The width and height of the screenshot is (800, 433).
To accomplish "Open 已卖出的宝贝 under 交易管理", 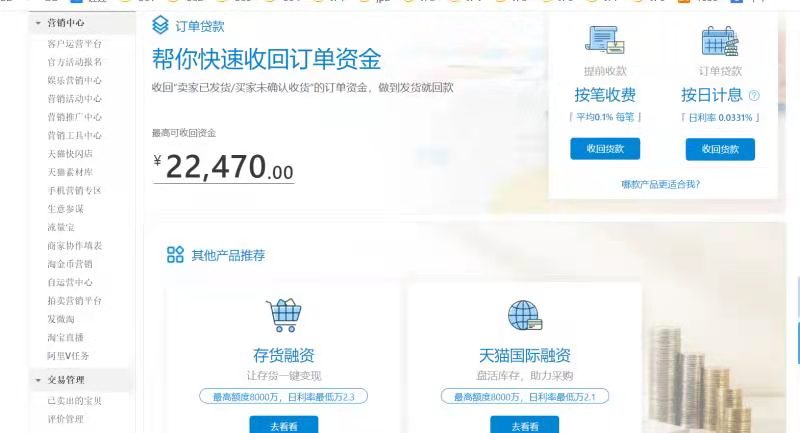I will pos(74,400).
